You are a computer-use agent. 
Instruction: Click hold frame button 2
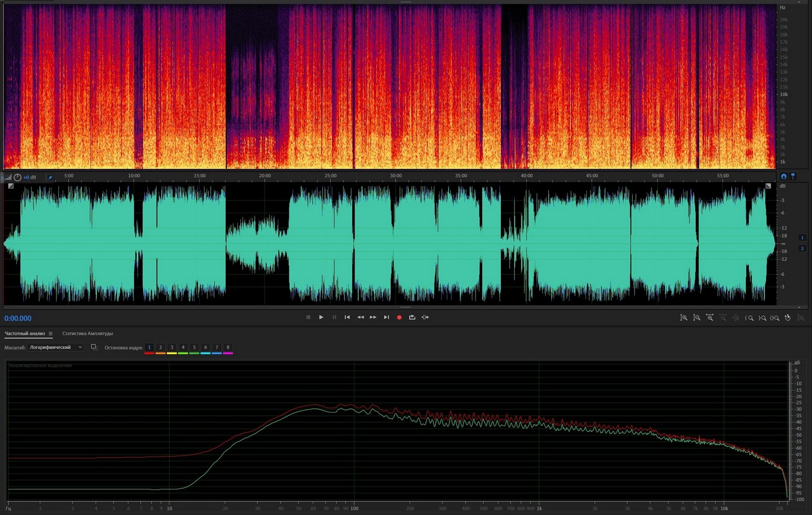point(161,348)
